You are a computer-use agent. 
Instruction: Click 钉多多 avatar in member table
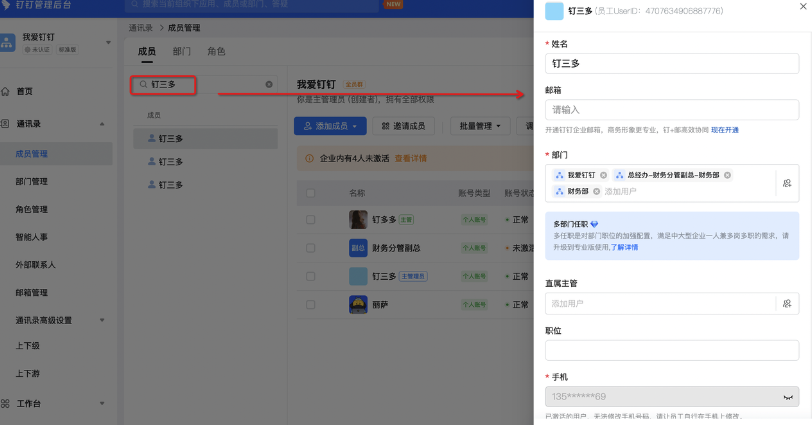click(x=358, y=219)
